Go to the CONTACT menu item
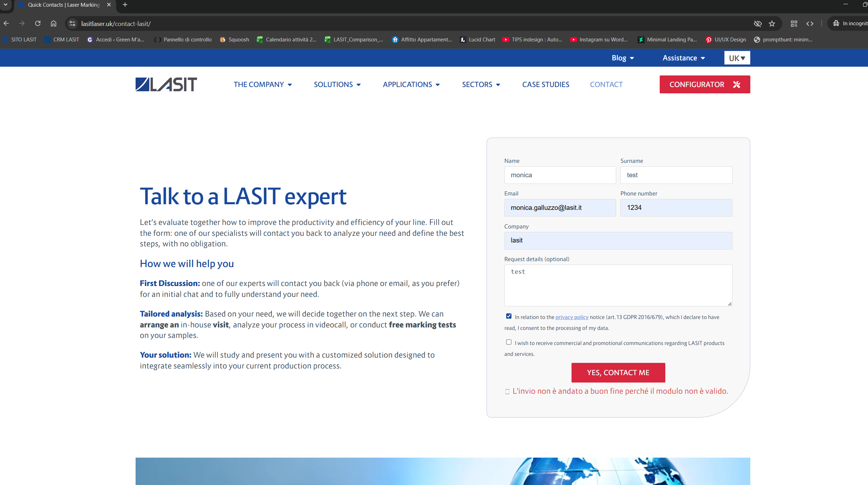Screen dimensions: 868x485 click(x=606, y=85)
